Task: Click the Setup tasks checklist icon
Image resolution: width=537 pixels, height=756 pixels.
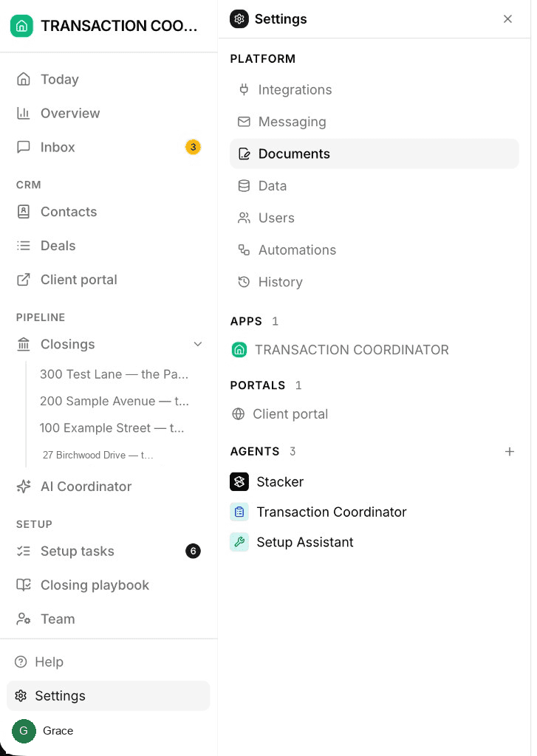Action: click(x=23, y=551)
